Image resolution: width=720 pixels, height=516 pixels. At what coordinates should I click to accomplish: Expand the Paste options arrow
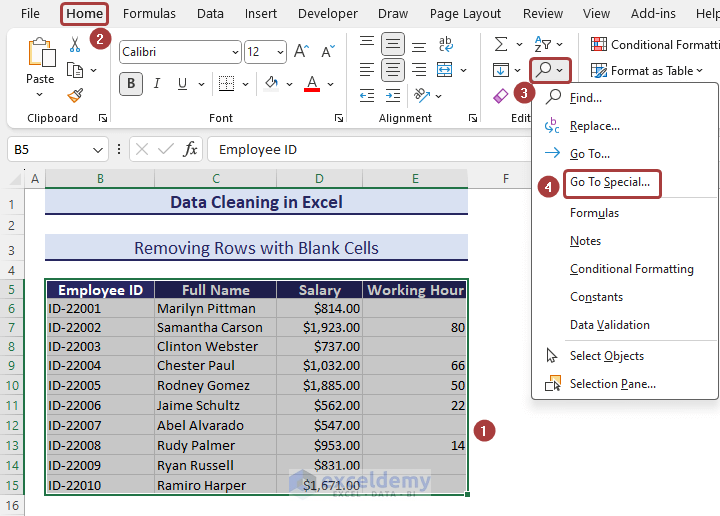coord(39,95)
